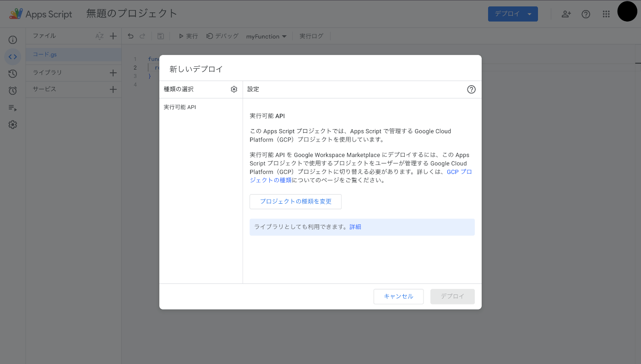Image resolution: width=641 pixels, height=364 pixels.
Task: Click ライブラリ section label
Action: (47, 72)
